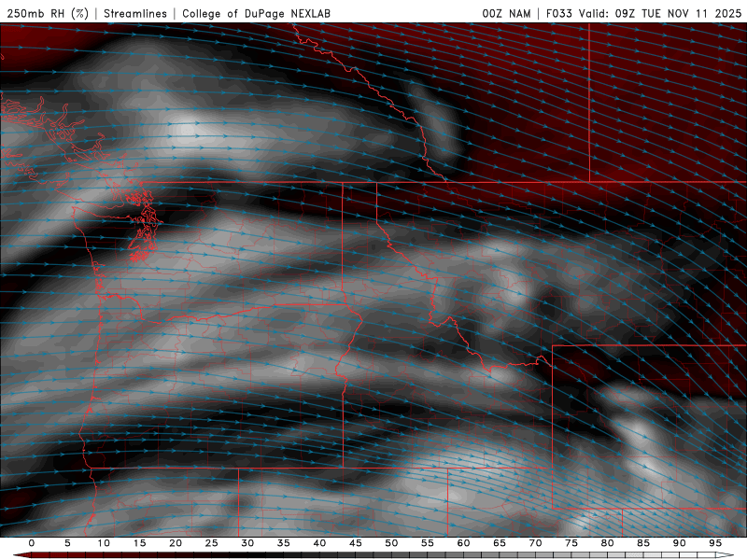747x560 pixels.
Task: Select the 'Streamlines' label in header
Action: [135, 13]
